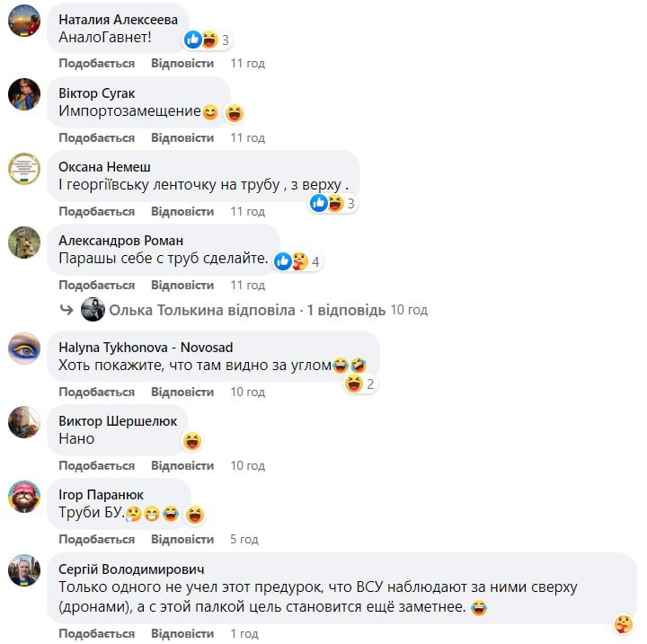The height and width of the screenshot is (644, 647).
Task: Open Halyna Tykhonova - Novosad's eye avatar
Action: (x=24, y=348)
